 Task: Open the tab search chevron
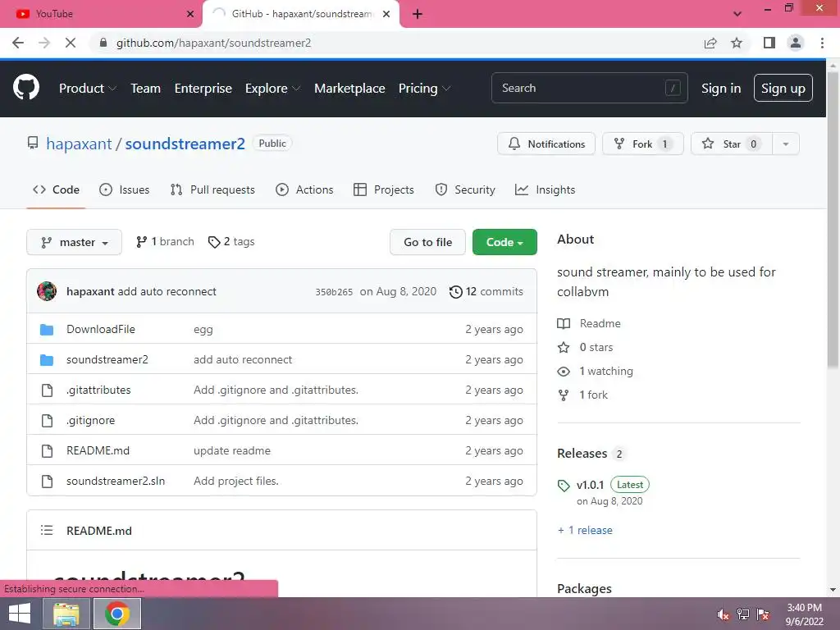point(737,14)
